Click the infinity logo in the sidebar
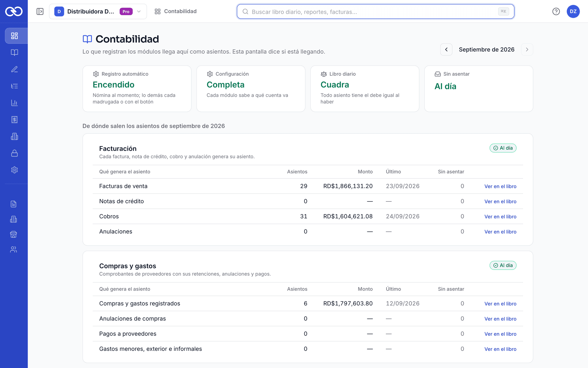Viewport: 588px width, 368px height. [14, 11]
